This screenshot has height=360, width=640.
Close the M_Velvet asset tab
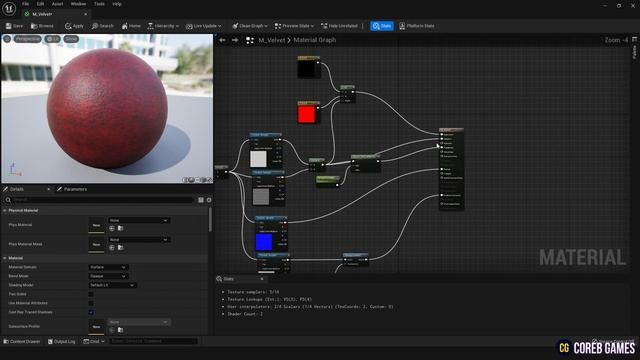[85, 14]
